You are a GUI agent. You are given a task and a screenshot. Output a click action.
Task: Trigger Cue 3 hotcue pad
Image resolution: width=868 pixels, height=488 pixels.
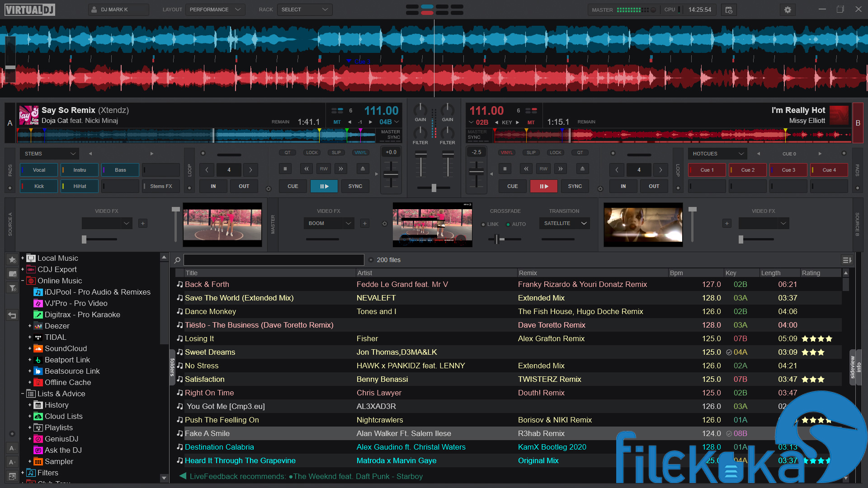[788, 170]
